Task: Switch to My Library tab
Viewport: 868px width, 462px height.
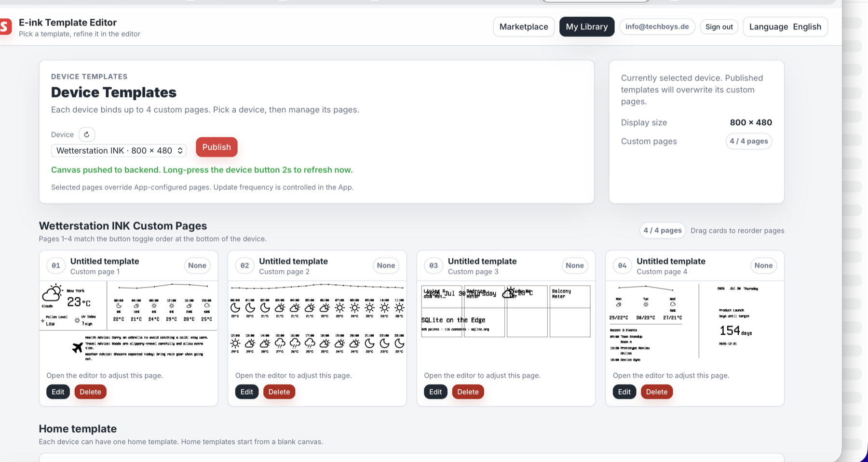Action: click(587, 26)
